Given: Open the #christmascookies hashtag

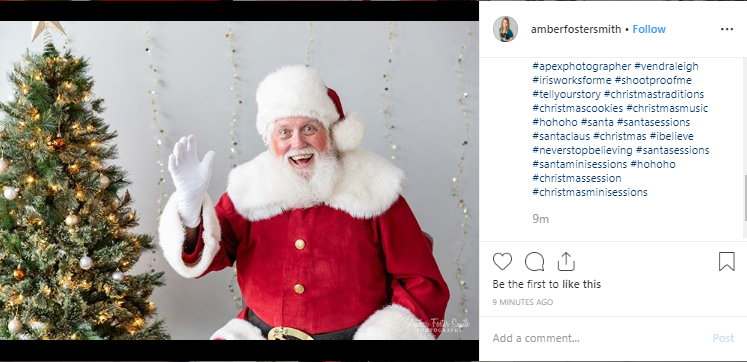Looking at the screenshot, I should pos(578,108).
